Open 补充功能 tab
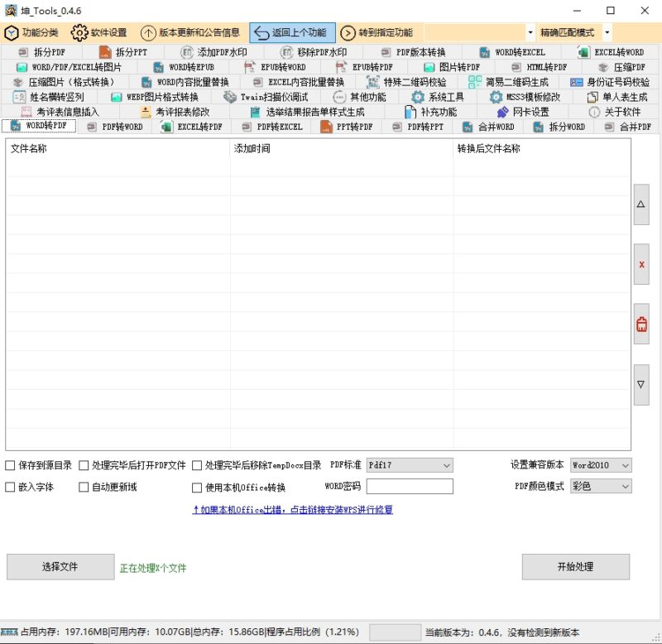This screenshot has width=662, height=644. click(430, 112)
